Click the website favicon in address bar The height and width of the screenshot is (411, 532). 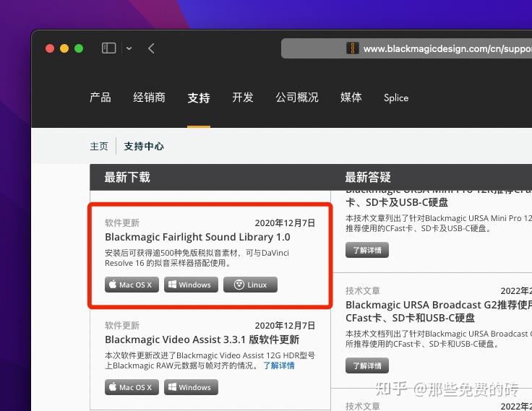click(353, 48)
